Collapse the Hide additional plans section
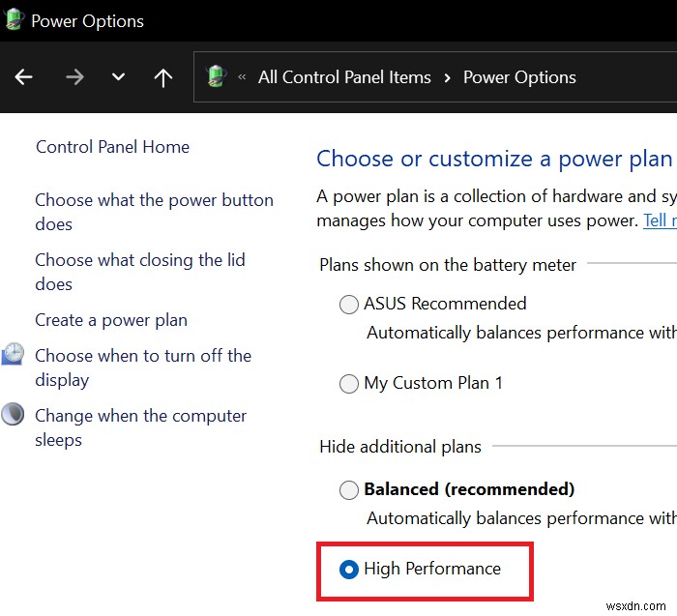 [x=400, y=447]
